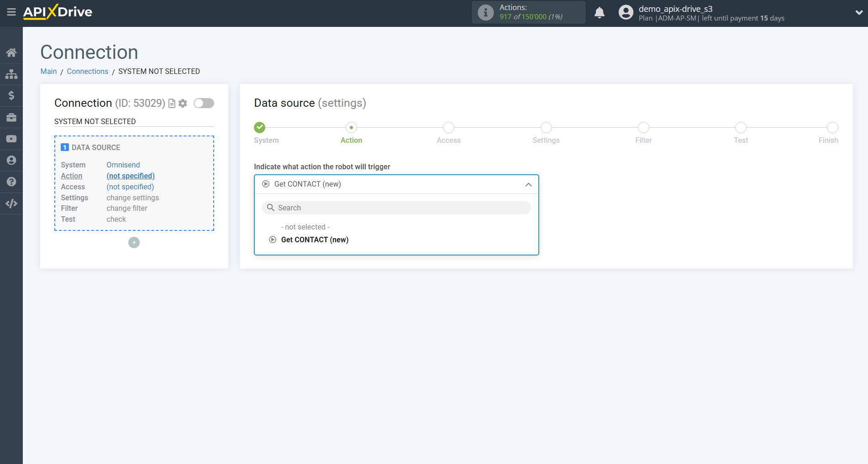Click the Search field in the dropdown
The width and height of the screenshot is (868, 464).
point(396,208)
